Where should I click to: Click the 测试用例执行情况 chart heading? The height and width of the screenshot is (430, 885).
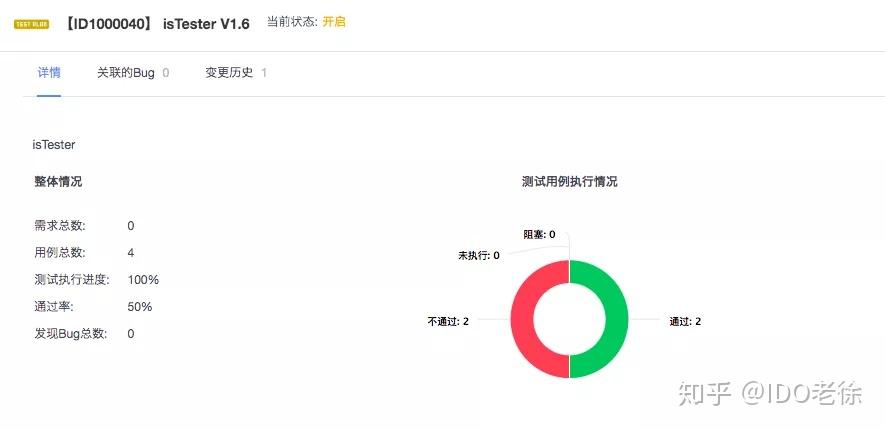point(569,182)
